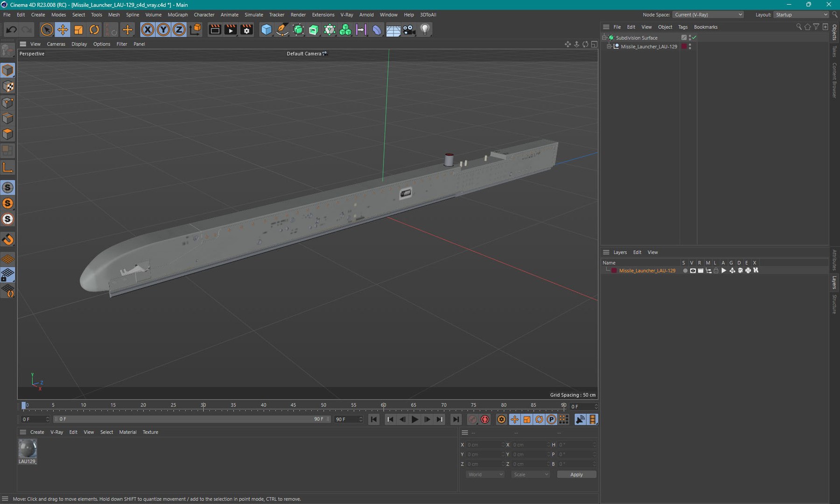Image resolution: width=840 pixels, height=504 pixels.
Task: Add a Cube primitive object
Action: pos(266,29)
